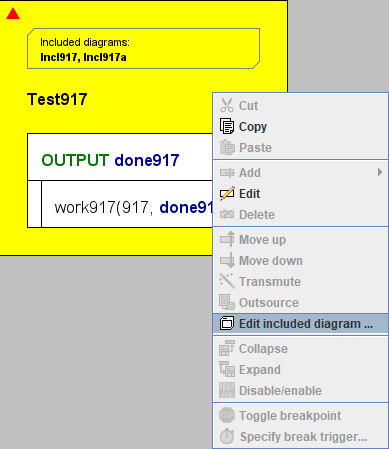Screen dimensions: 389x449
Task: Choose Specify break trigger... entry
Action: [300, 436]
